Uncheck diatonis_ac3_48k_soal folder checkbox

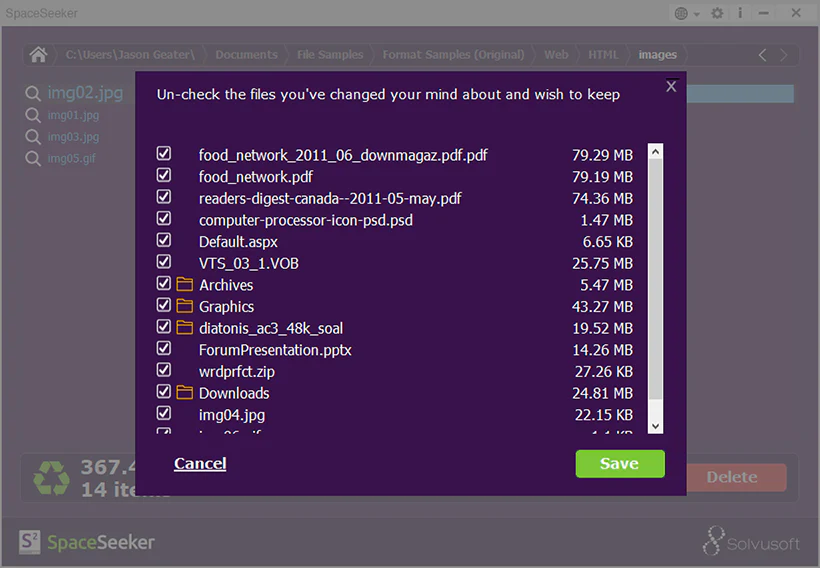click(164, 326)
